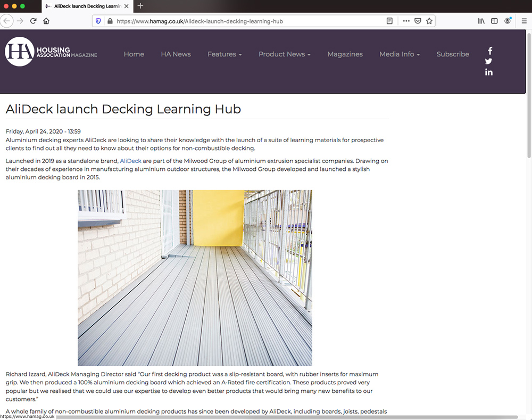Visit Facebook via header icon

490,51
